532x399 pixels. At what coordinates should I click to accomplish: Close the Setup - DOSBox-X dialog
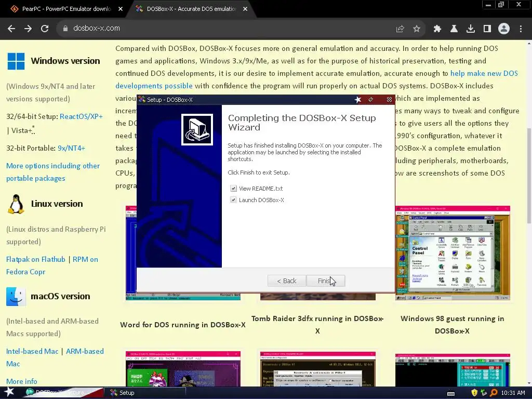389,99
